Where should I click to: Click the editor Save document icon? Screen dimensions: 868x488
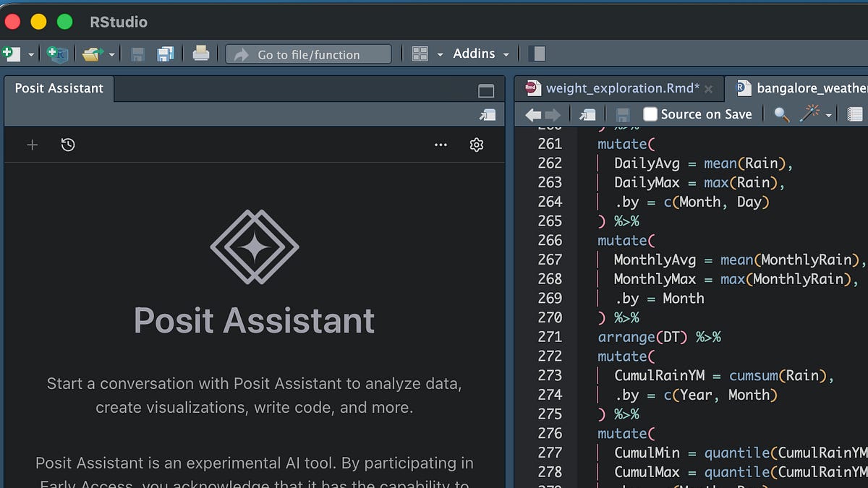tap(621, 114)
